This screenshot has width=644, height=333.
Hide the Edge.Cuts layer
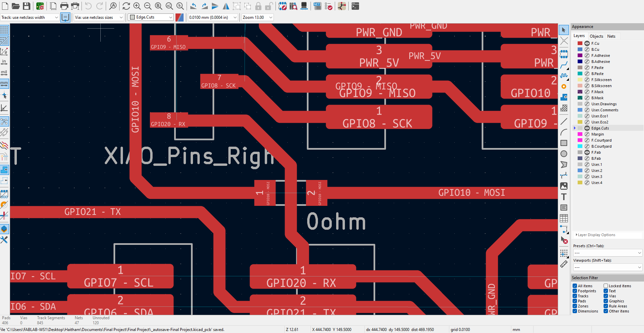[587, 128]
